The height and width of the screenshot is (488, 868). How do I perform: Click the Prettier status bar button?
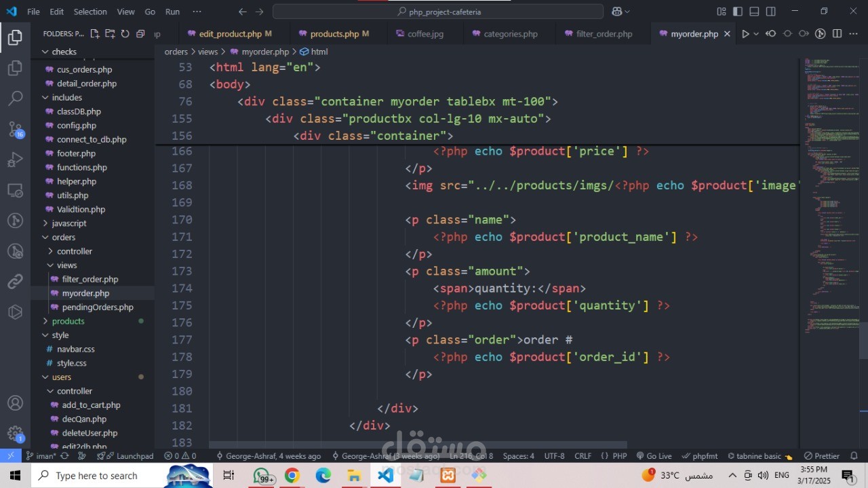pyautogui.click(x=822, y=456)
